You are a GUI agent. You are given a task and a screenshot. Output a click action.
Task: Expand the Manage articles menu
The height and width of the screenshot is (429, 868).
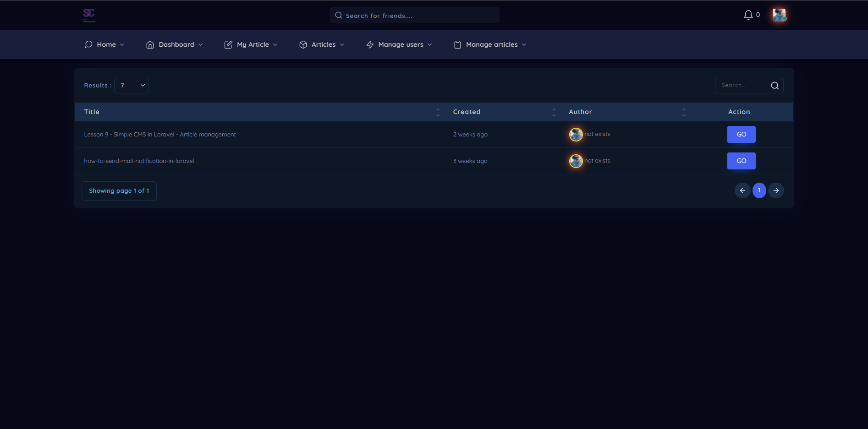(490, 44)
